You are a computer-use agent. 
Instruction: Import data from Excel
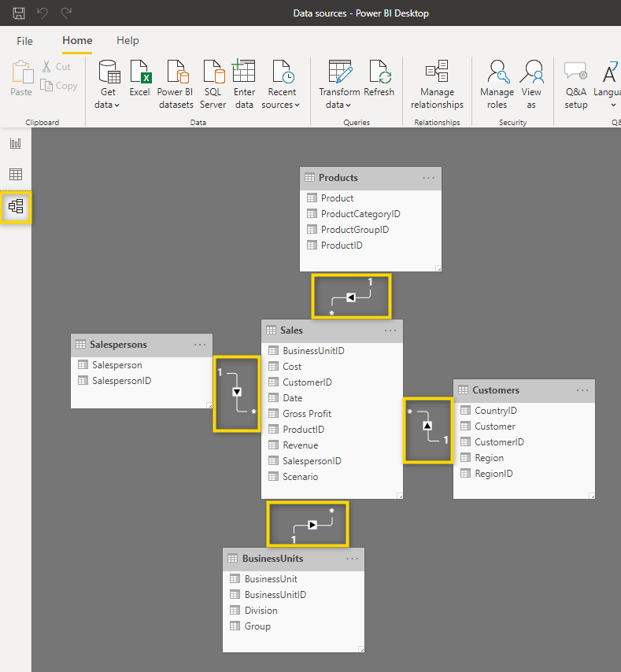[140, 79]
